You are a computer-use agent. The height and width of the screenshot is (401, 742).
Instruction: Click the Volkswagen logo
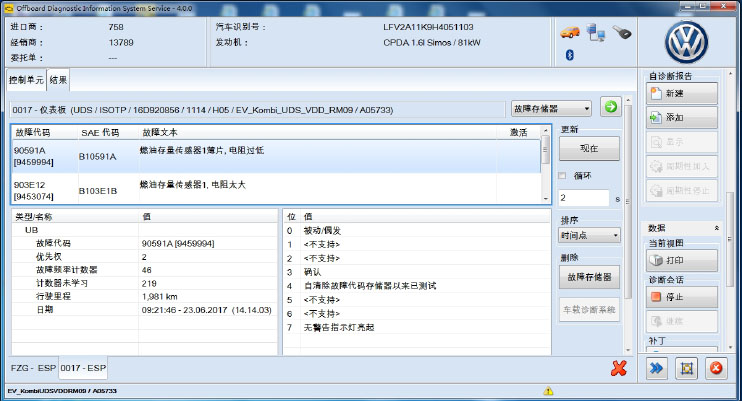point(686,42)
